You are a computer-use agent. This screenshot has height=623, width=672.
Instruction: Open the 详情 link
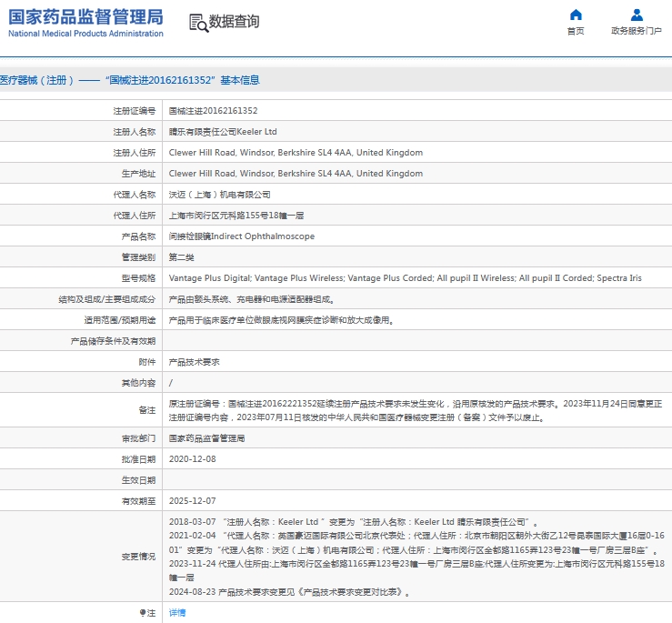[x=177, y=613]
